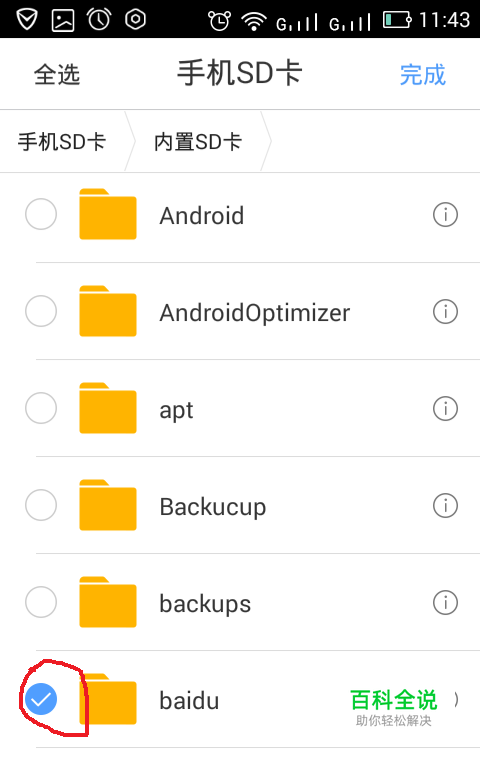Select the Android folder checkbox
Screen dimensions: 480x759
click(x=41, y=214)
